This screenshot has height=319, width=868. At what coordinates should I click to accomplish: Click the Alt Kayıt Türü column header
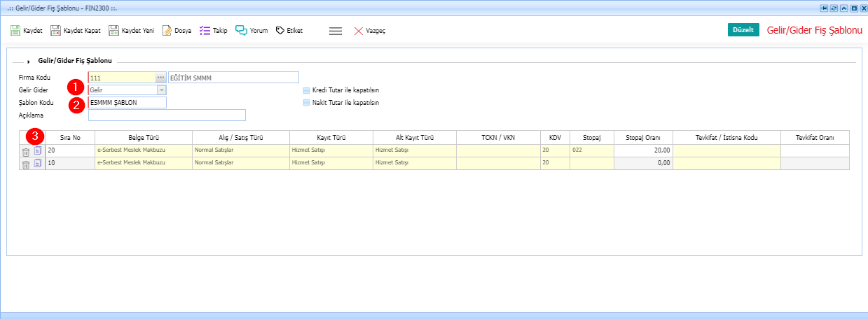(415, 137)
